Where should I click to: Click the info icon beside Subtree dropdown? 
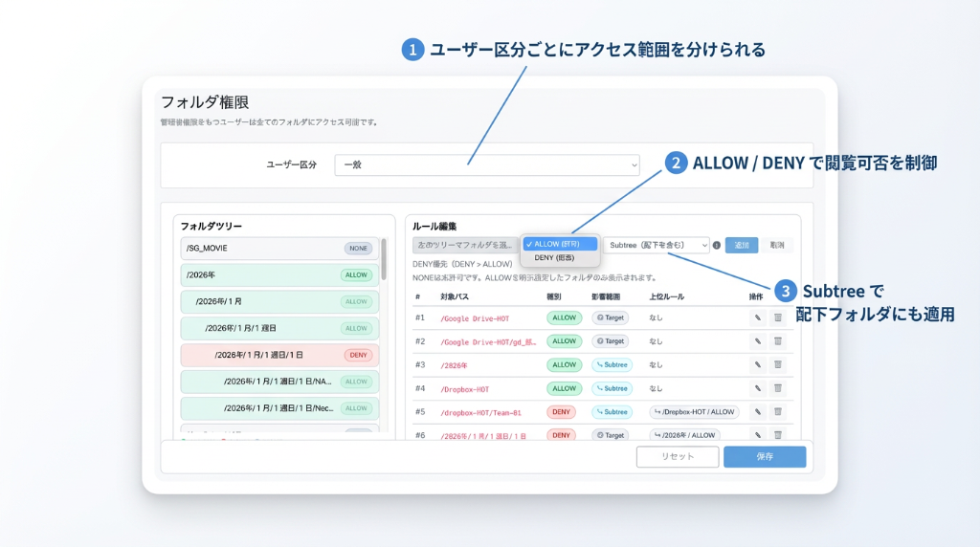point(716,246)
